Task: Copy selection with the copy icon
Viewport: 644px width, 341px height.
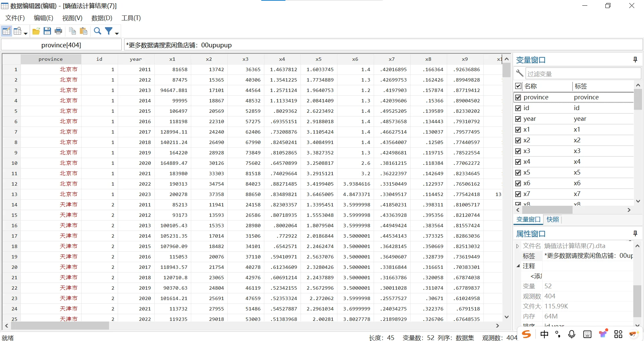Action: tap(72, 31)
